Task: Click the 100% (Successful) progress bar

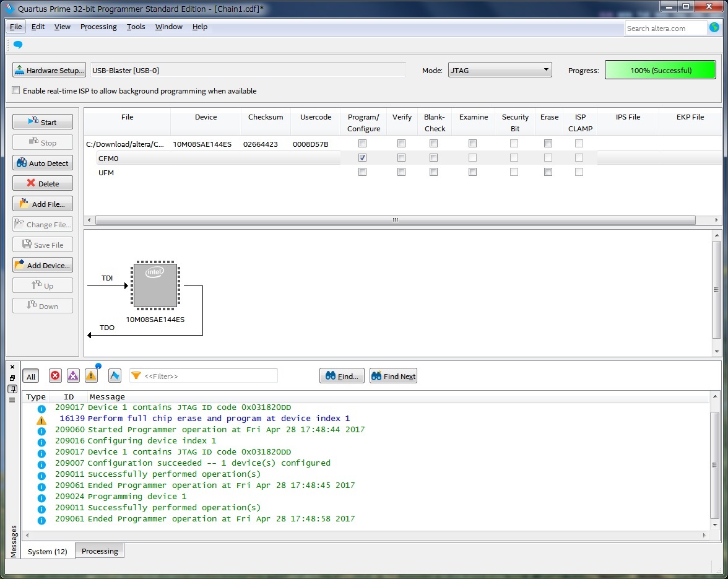Action: tap(660, 70)
